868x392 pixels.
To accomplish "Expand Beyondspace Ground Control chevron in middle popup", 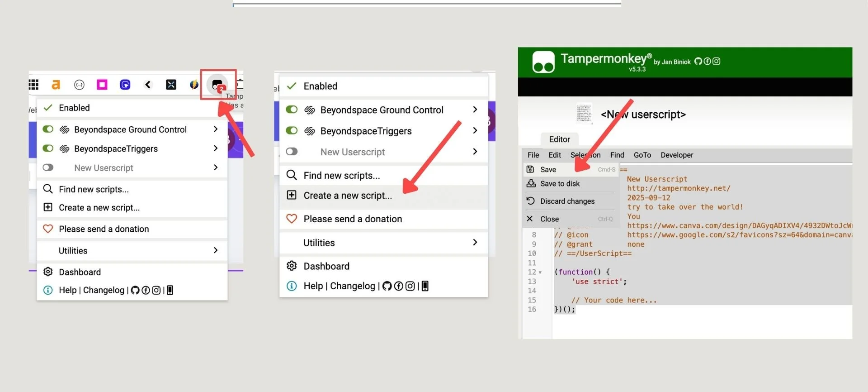I will tap(475, 110).
